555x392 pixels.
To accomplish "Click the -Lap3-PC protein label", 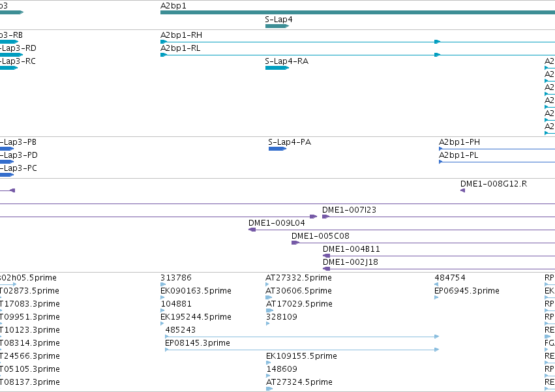I will click(18, 168).
